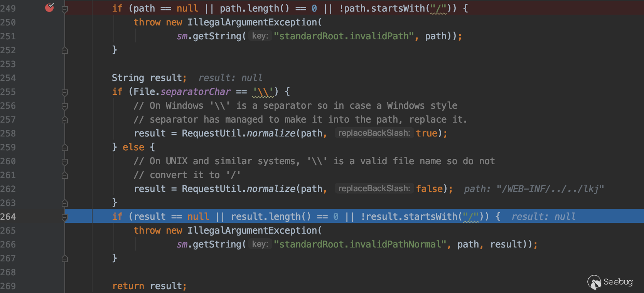This screenshot has height=293, width=644.
Task: Collapse the File.separatorChar if block at line 255
Action: [x=65, y=92]
